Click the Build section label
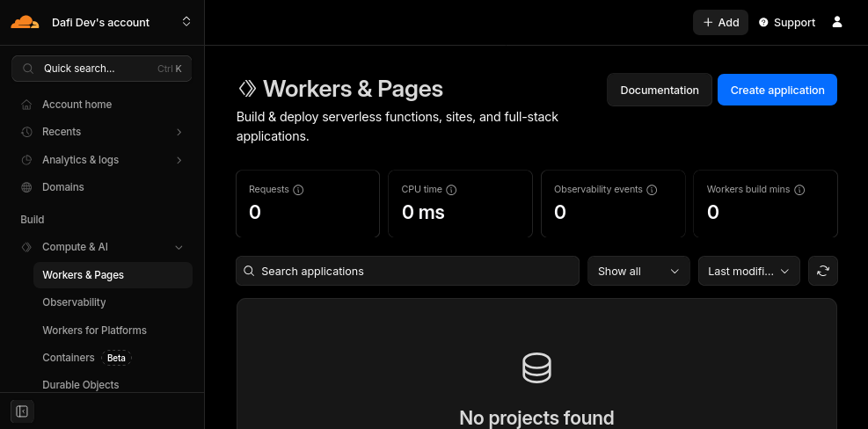 33,220
